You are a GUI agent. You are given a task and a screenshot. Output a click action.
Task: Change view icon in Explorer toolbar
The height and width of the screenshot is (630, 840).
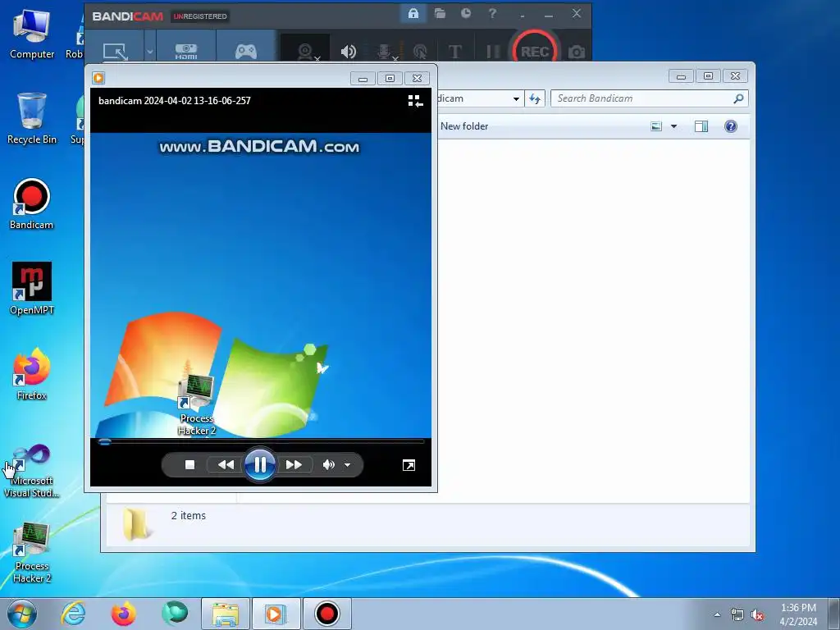point(656,126)
